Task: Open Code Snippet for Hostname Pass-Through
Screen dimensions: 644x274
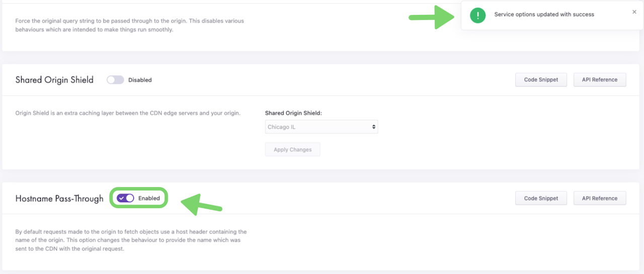Action: 541,199
